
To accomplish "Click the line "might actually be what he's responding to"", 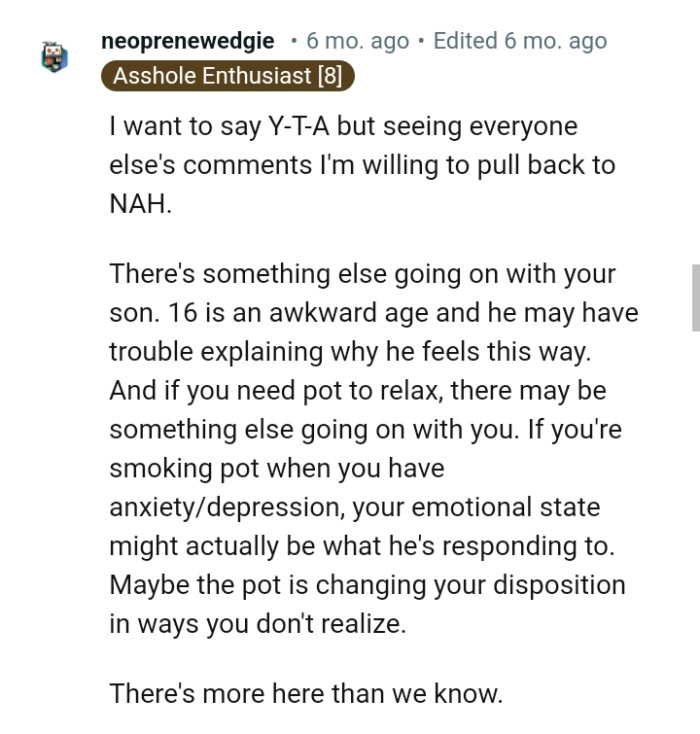I will pos(362,545).
